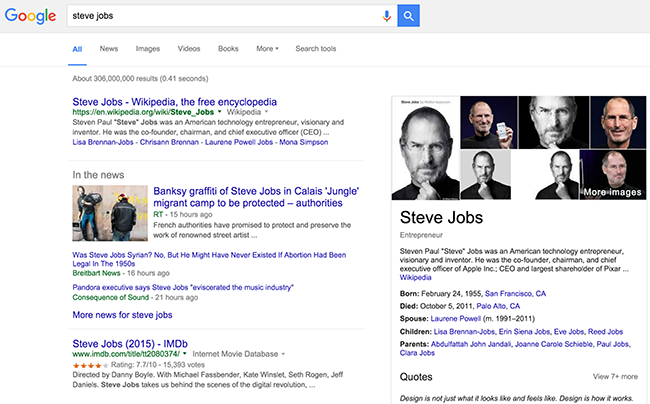This screenshot has height=404, width=650.
Task: Click the More images thumbnail
Action: tap(611, 174)
